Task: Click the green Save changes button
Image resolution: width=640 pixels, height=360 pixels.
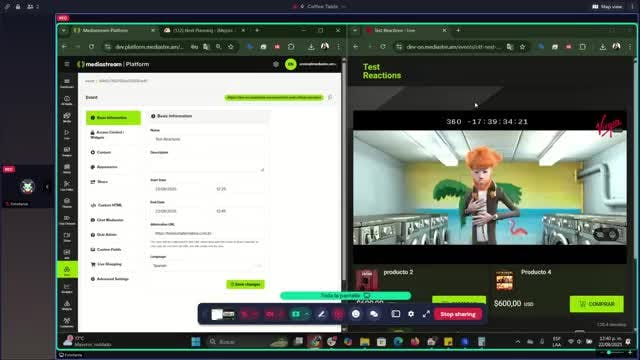Action: (x=245, y=284)
